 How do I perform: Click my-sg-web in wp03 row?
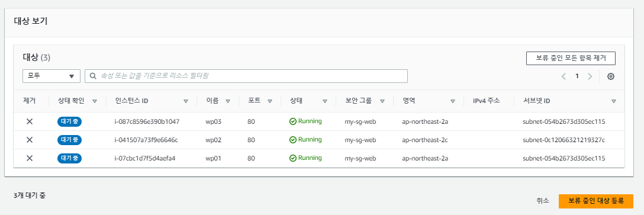point(360,121)
